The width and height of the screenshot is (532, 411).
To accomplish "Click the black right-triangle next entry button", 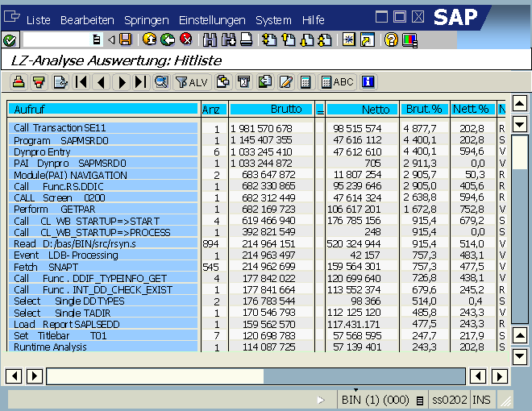I will [x=122, y=82].
